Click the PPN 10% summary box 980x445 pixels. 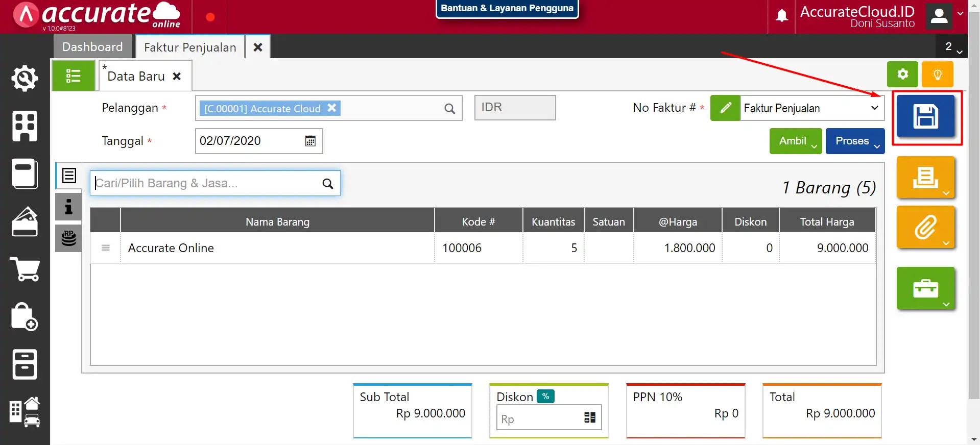click(x=686, y=411)
